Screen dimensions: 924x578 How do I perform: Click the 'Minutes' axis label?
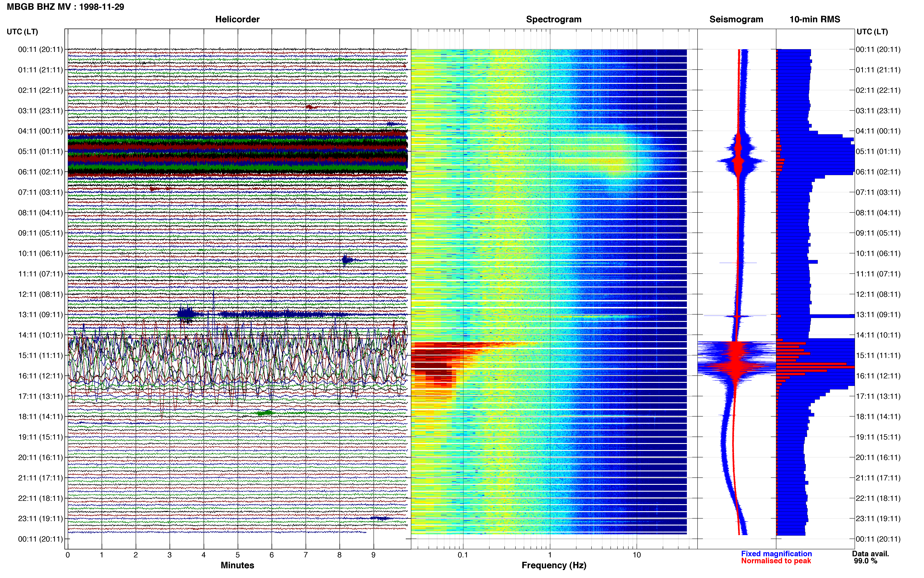click(x=237, y=565)
